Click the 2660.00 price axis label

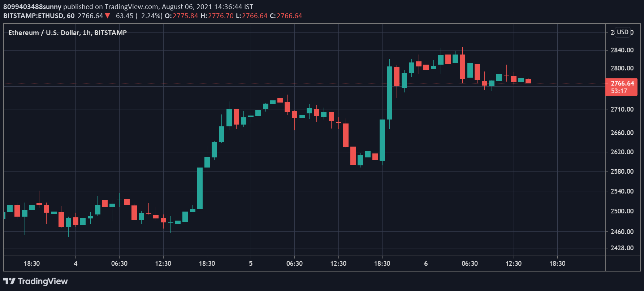tap(622, 133)
